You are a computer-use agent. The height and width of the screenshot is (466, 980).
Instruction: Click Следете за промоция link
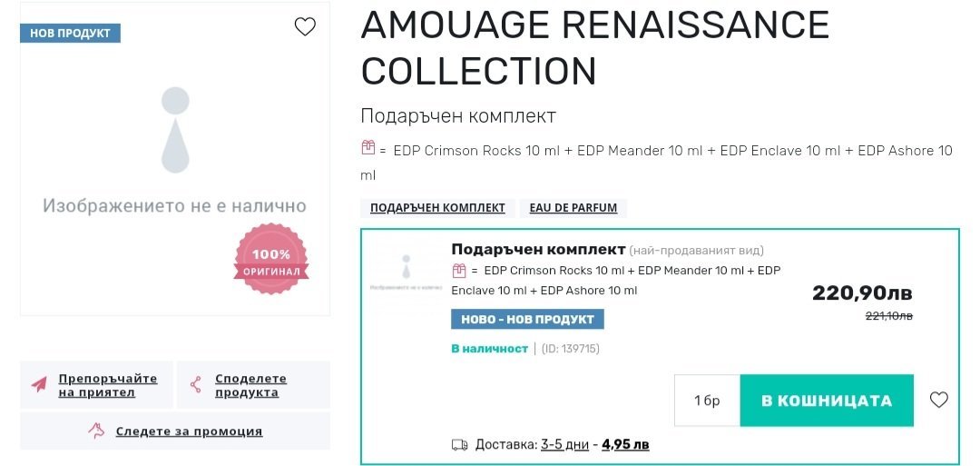(x=189, y=431)
